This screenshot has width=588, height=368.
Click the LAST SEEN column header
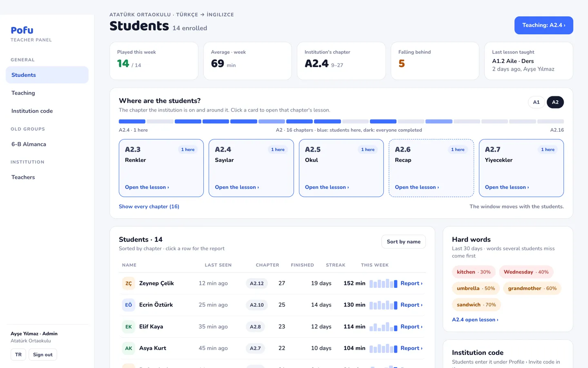pyautogui.click(x=218, y=265)
